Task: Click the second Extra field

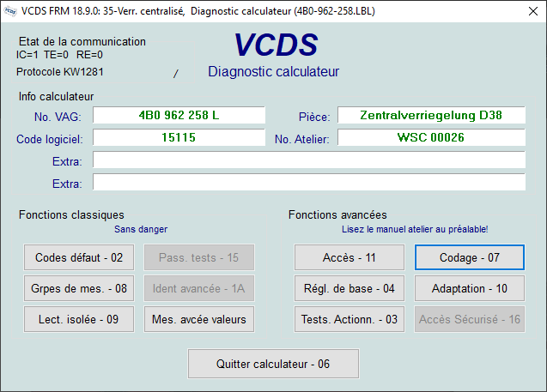Action: pos(309,182)
